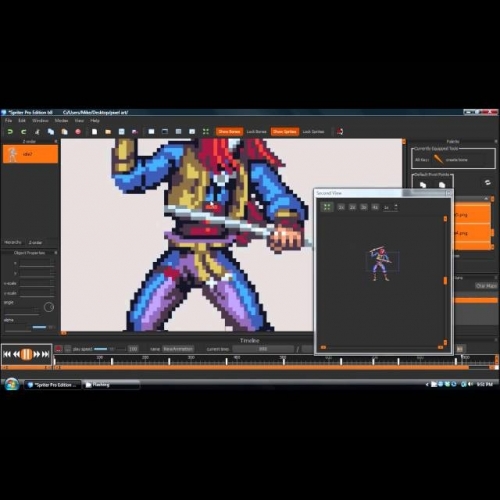Click the current time field
The height and width of the screenshot is (500, 500).
click(x=263, y=349)
